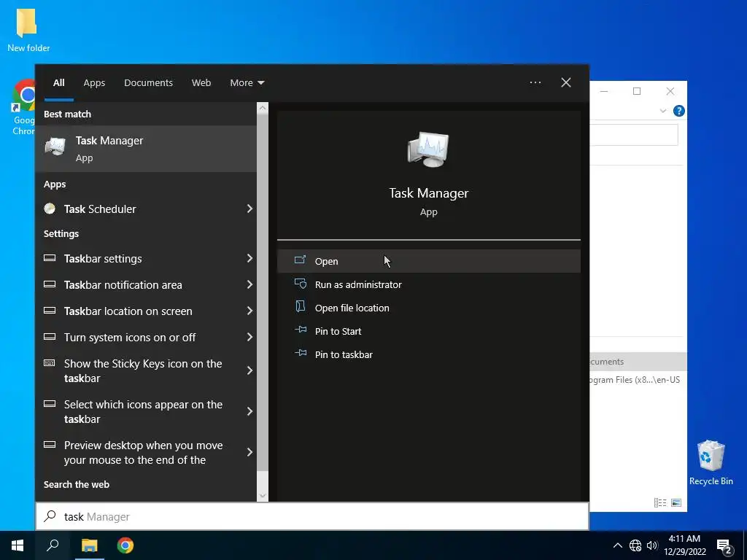Screen dimensions: 747x560
Task: Click the Open file location icon
Action: click(300, 307)
